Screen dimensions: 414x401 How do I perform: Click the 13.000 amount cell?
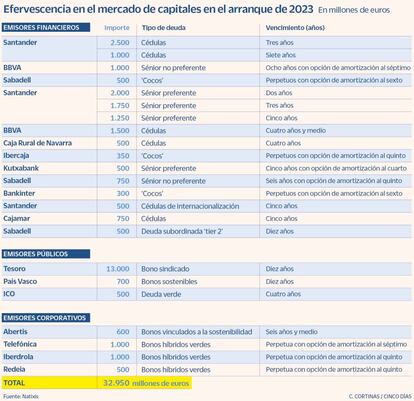click(x=118, y=269)
